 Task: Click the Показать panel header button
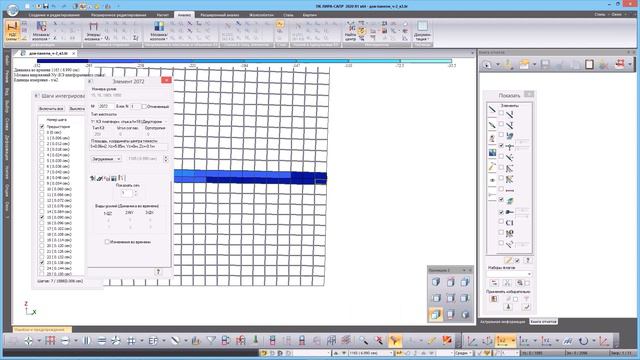tap(529, 94)
